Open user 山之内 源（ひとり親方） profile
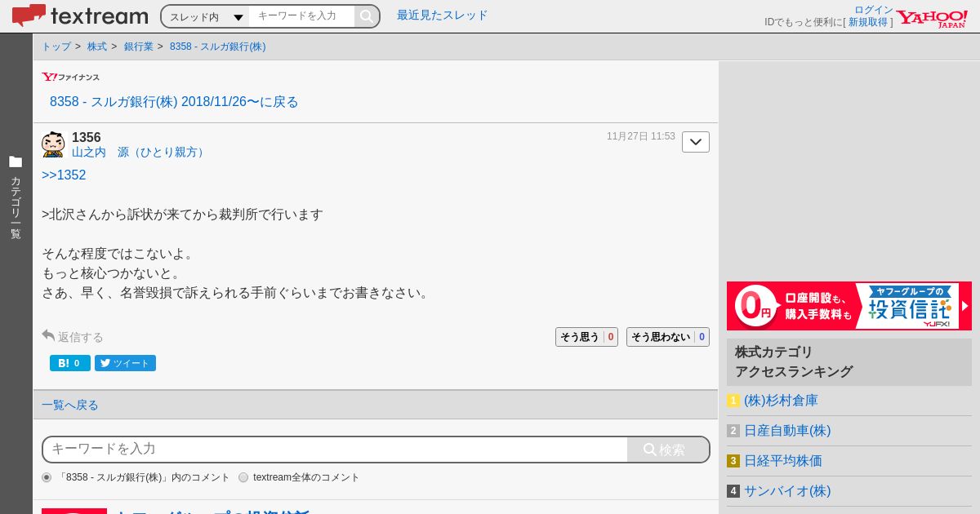Image resolution: width=980 pixels, height=514 pixels. [140, 153]
